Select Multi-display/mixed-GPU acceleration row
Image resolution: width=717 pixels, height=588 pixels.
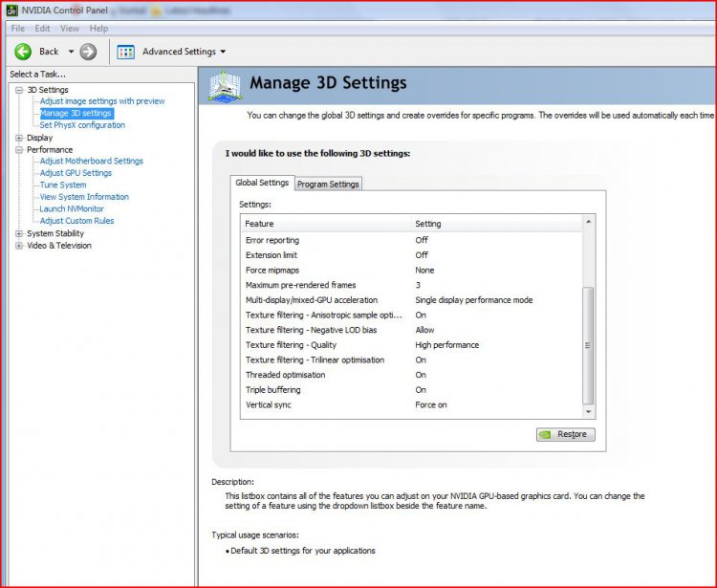[411, 300]
